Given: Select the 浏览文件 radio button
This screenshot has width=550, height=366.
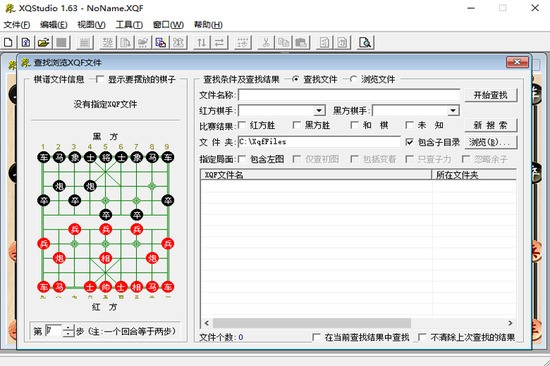Looking at the screenshot, I should pos(353,79).
